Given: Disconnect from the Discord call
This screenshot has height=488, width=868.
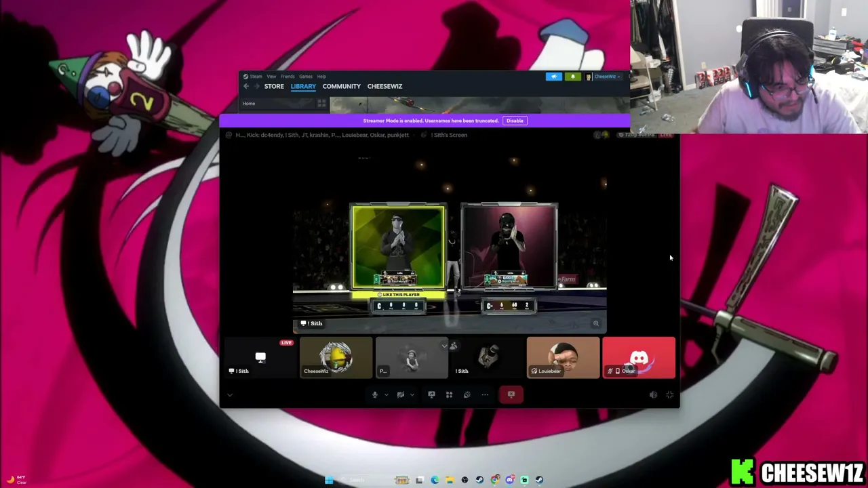Looking at the screenshot, I should click(511, 394).
